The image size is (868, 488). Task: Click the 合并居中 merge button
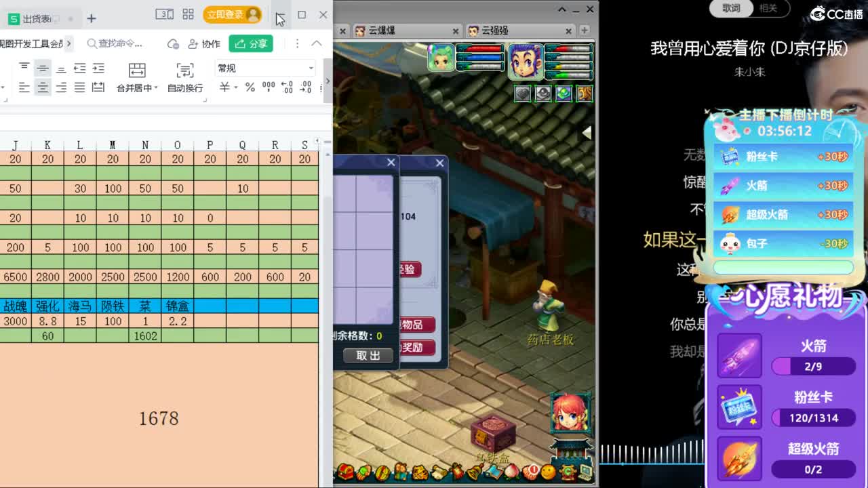[137, 78]
